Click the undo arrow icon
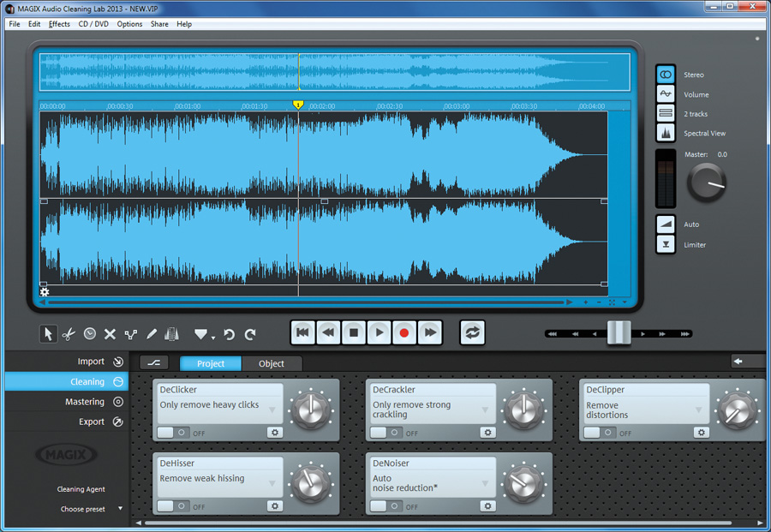The width and height of the screenshot is (771, 532). click(229, 334)
